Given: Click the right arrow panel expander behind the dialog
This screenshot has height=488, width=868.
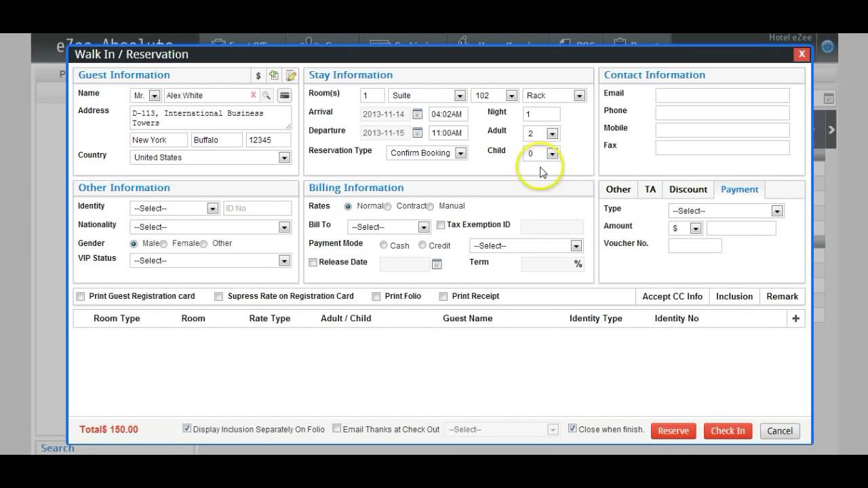Looking at the screenshot, I should point(831,129).
